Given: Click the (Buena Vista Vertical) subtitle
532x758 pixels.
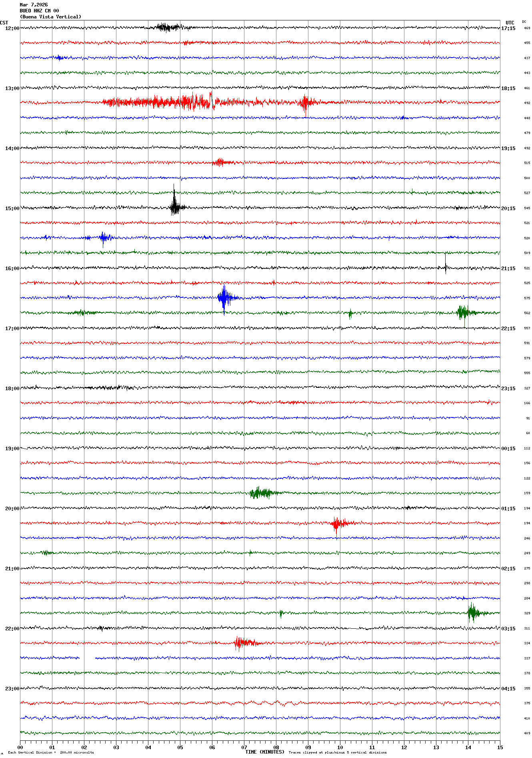Looking at the screenshot, I should tap(50, 17).
